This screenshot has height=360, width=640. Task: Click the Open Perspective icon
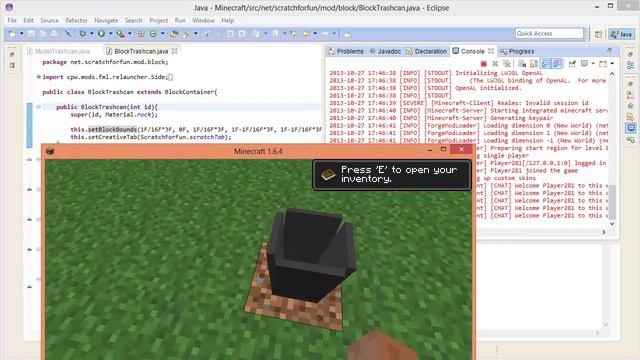tap(598, 34)
